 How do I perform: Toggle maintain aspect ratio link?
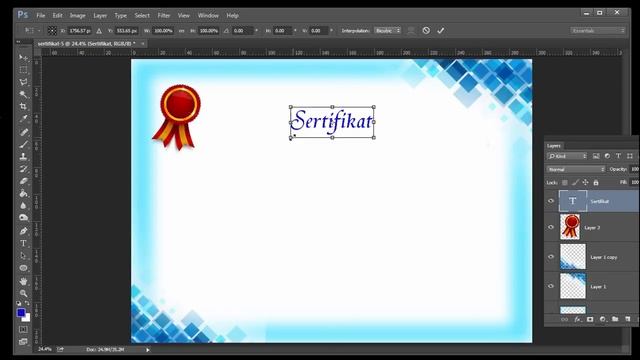(182, 31)
